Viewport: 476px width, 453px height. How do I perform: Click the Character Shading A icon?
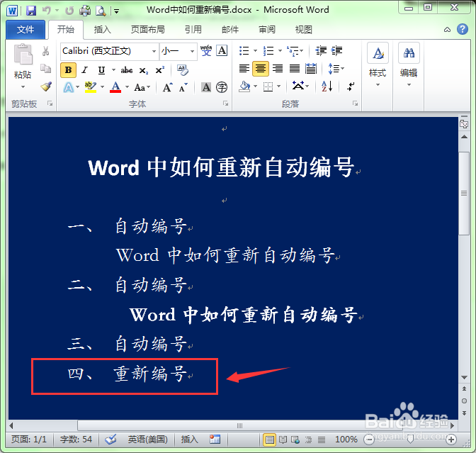click(206, 87)
